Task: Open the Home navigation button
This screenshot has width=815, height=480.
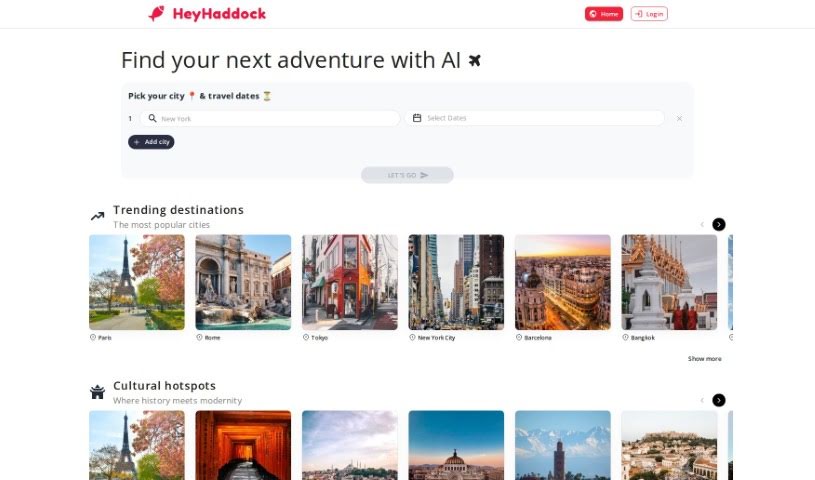Action: [x=603, y=14]
